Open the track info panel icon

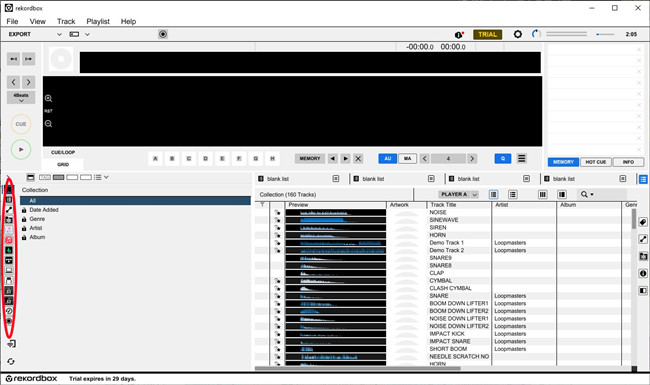pos(643,274)
